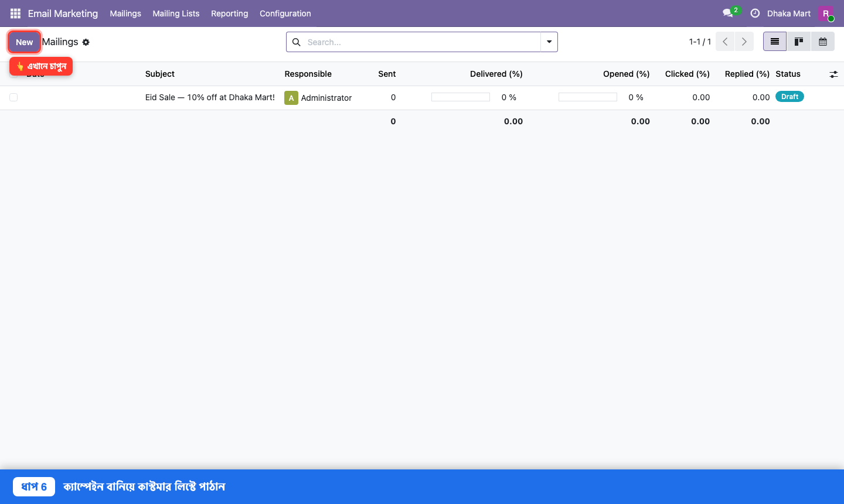Click the pager counter 1-1 / 1

coord(700,42)
